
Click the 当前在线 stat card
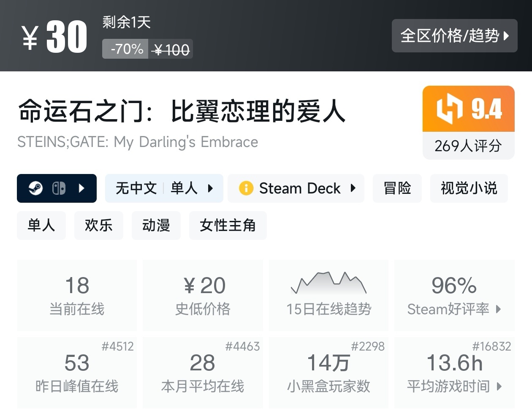[x=77, y=295]
